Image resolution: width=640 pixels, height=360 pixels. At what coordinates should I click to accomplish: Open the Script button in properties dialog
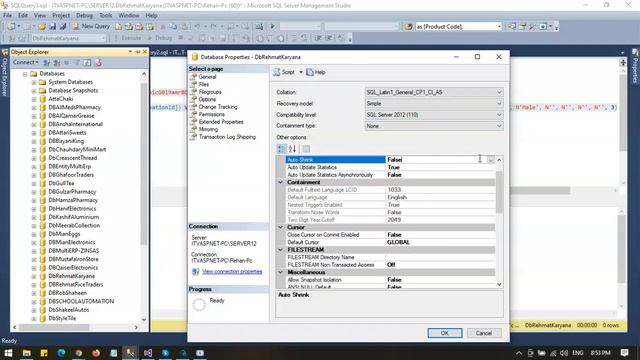pos(284,72)
